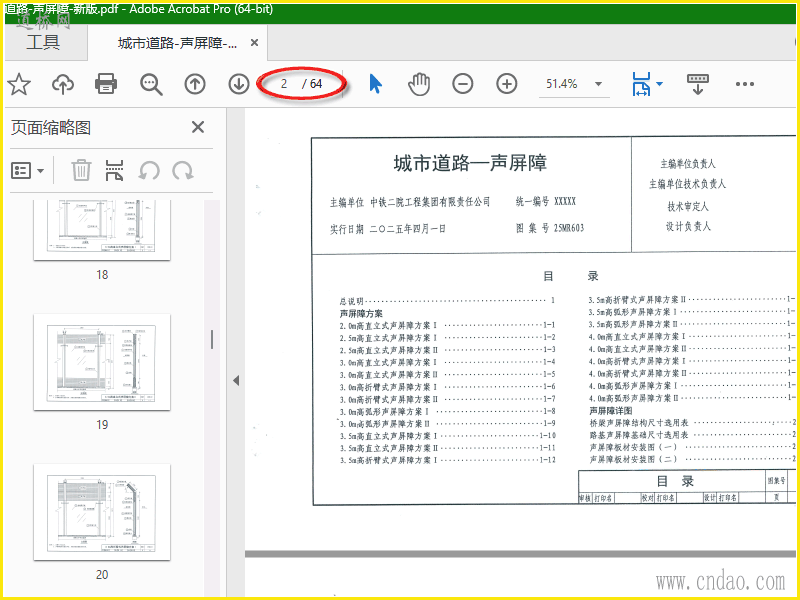This screenshot has width=800, height=600.
Task: Collapse the navigation pane arrow
Action: tap(236, 380)
